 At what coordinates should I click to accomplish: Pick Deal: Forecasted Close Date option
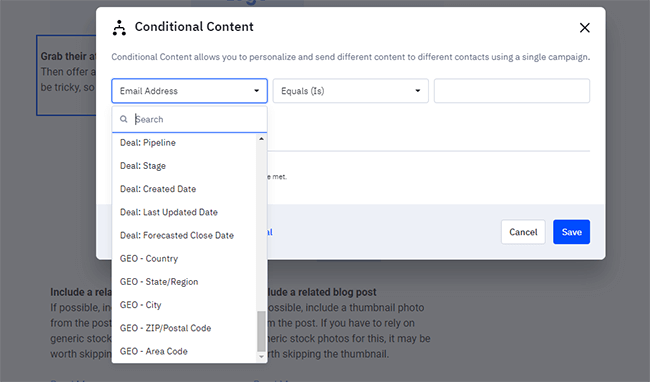184,235
